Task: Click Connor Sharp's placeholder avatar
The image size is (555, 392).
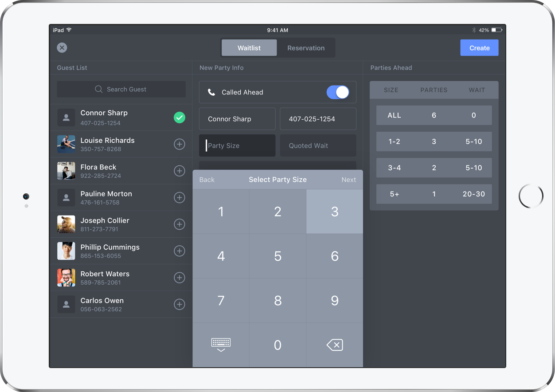Action: point(66,118)
